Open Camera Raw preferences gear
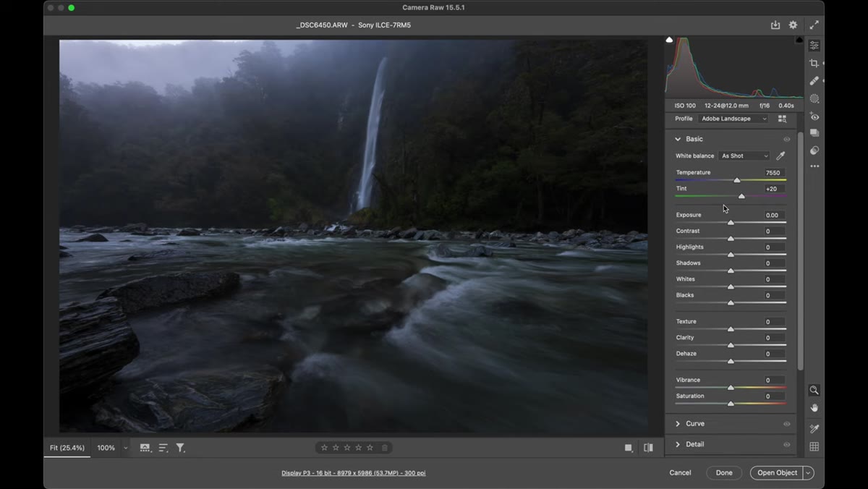868x489 pixels. pos(793,25)
